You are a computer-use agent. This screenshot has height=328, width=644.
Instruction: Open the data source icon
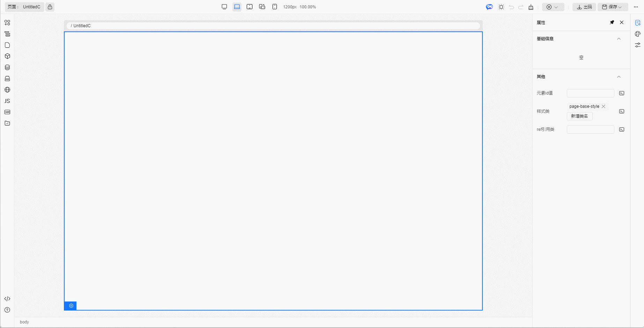(7, 67)
